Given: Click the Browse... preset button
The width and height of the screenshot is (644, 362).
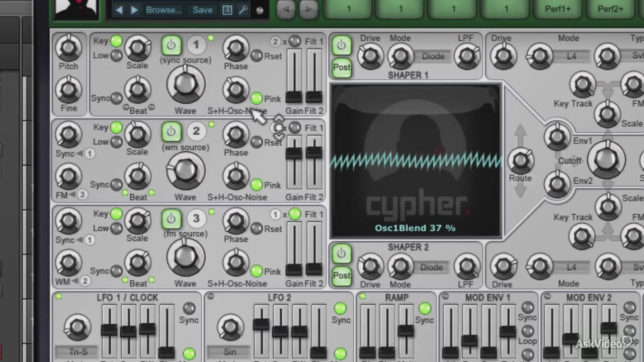Looking at the screenshot, I should click(164, 10).
